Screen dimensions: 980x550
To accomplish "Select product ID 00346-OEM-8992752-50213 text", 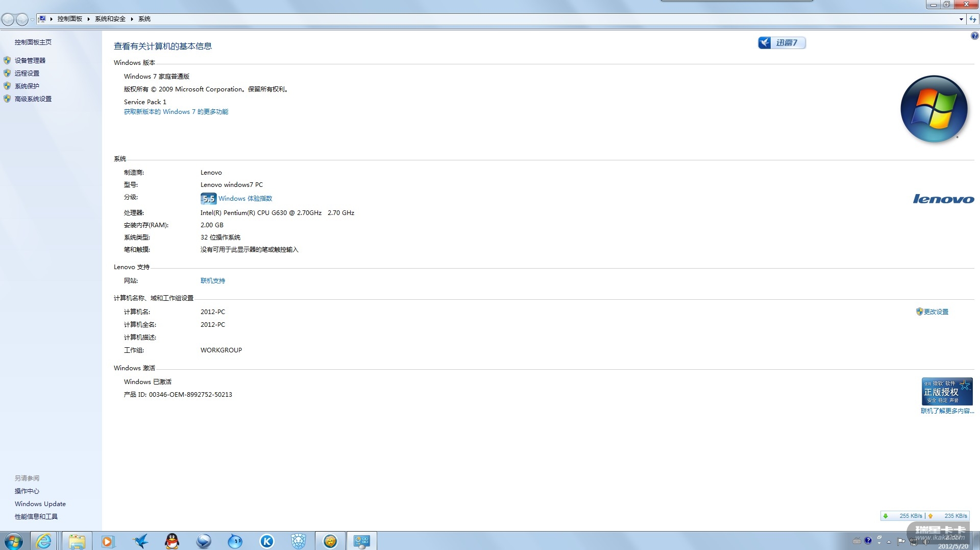I will pos(190,395).
